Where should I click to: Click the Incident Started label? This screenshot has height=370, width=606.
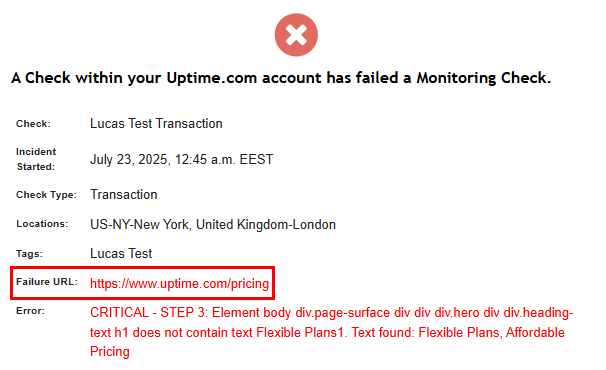[36, 159]
